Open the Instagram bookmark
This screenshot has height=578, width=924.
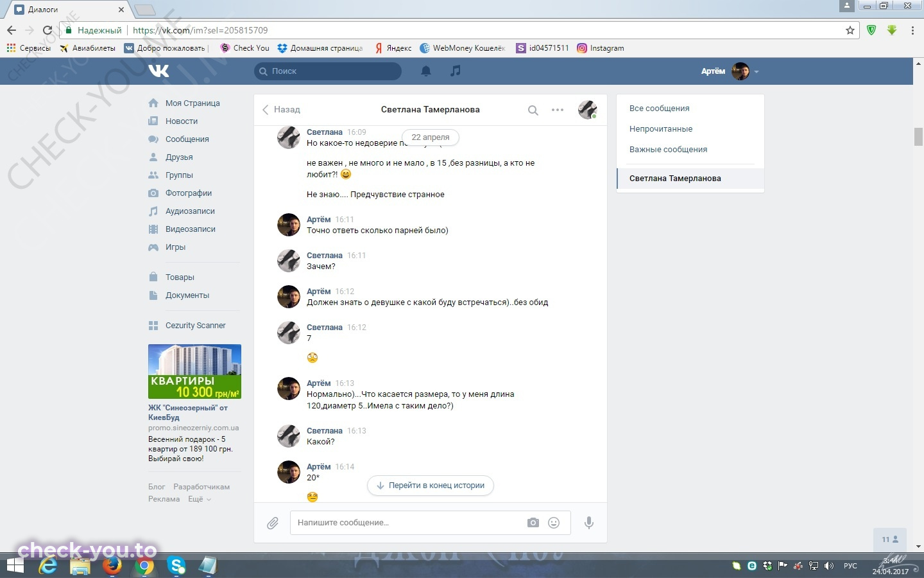click(601, 48)
